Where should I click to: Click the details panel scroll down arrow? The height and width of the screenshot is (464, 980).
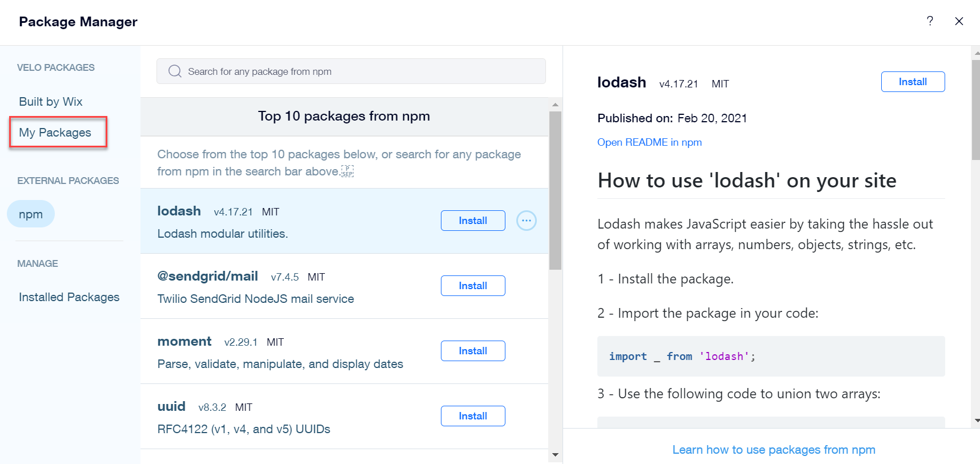[976, 421]
